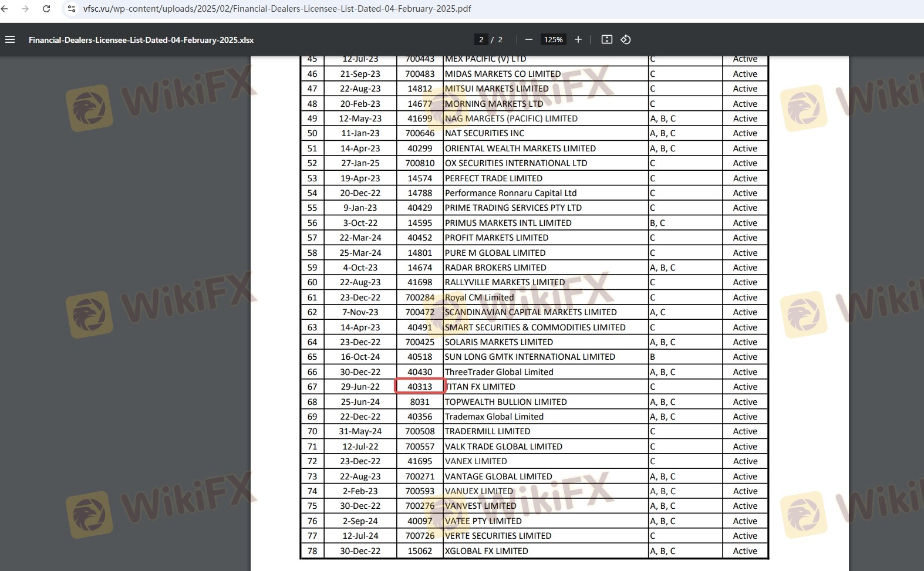Select license number 14595
Screen dimensions: 924x571
pyautogui.click(x=420, y=223)
